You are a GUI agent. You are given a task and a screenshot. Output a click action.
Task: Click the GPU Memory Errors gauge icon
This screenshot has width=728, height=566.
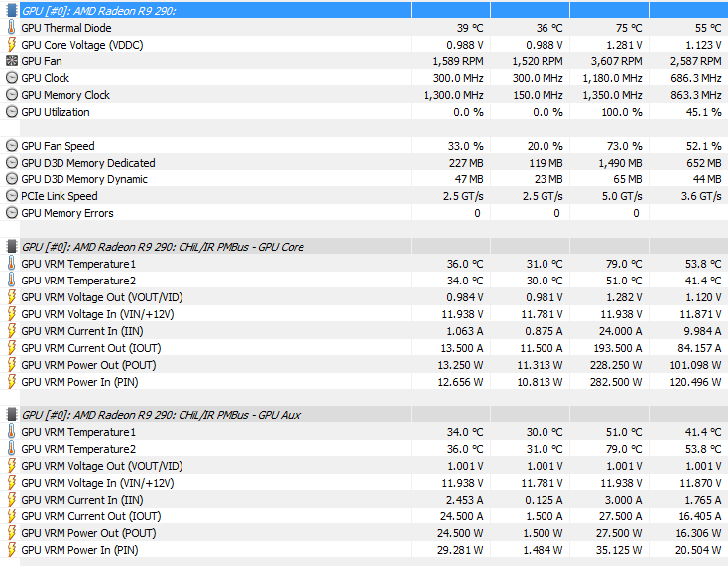pyautogui.click(x=12, y=213)
